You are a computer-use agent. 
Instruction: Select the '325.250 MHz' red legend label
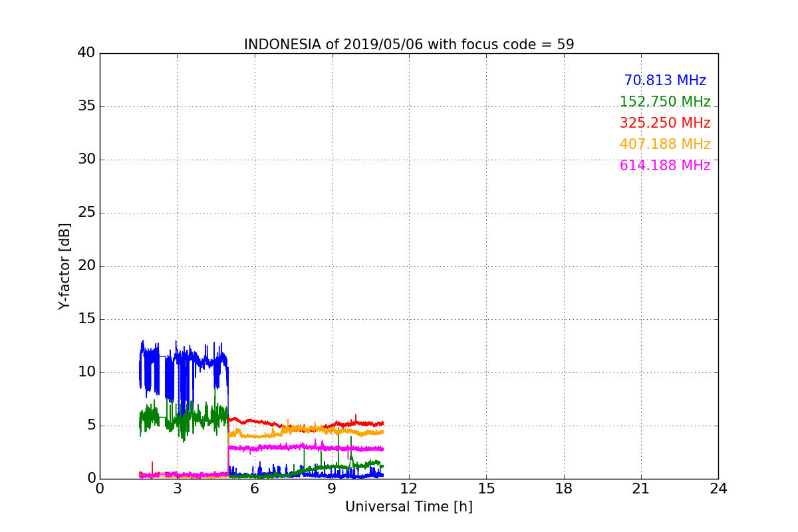[665, 123]
